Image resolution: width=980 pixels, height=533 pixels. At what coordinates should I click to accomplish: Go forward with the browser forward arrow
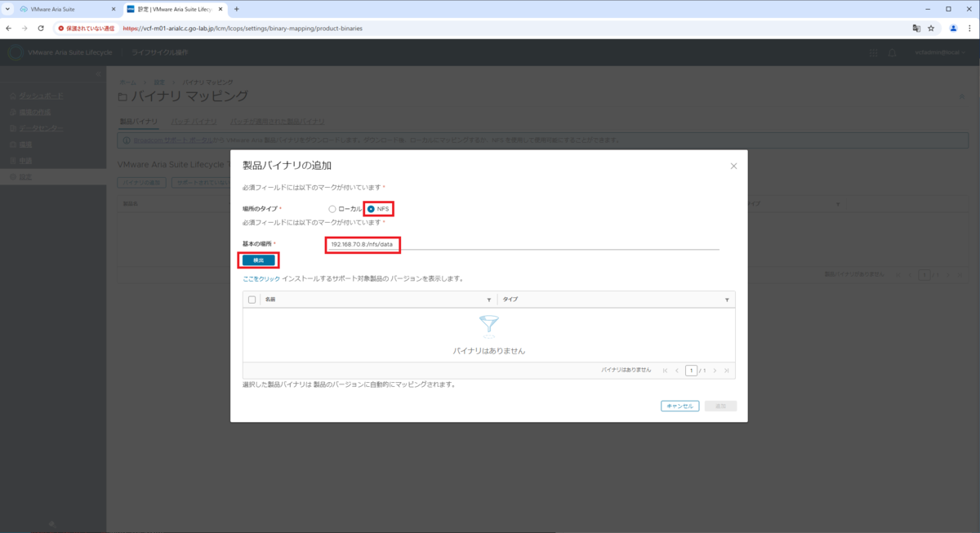tap(24, 28)
